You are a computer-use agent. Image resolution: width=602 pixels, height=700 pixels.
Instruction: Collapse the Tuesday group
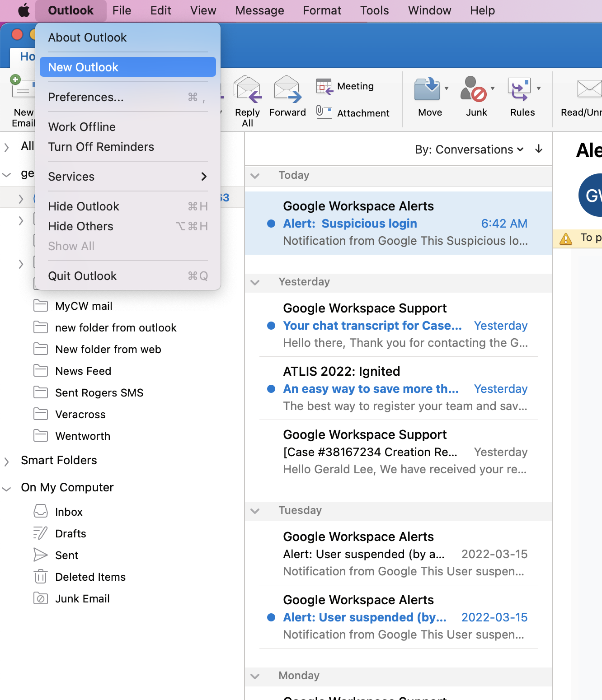pos(255,511)
